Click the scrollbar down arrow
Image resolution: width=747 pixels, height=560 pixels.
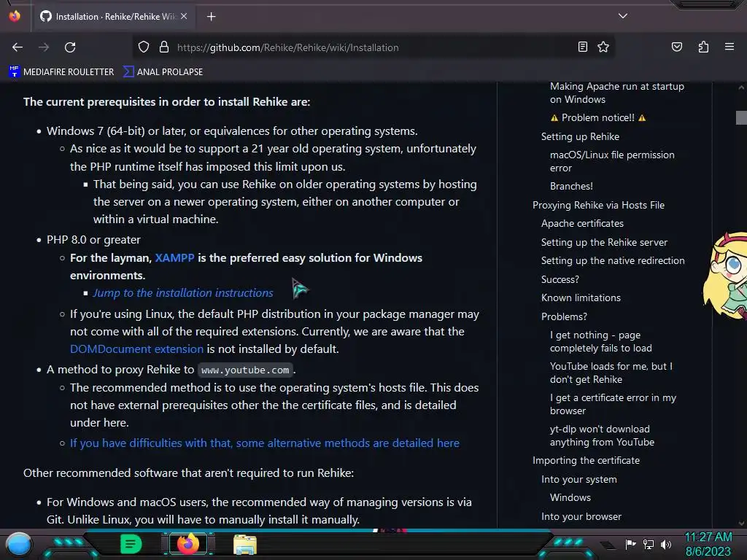tap(741, 523)
